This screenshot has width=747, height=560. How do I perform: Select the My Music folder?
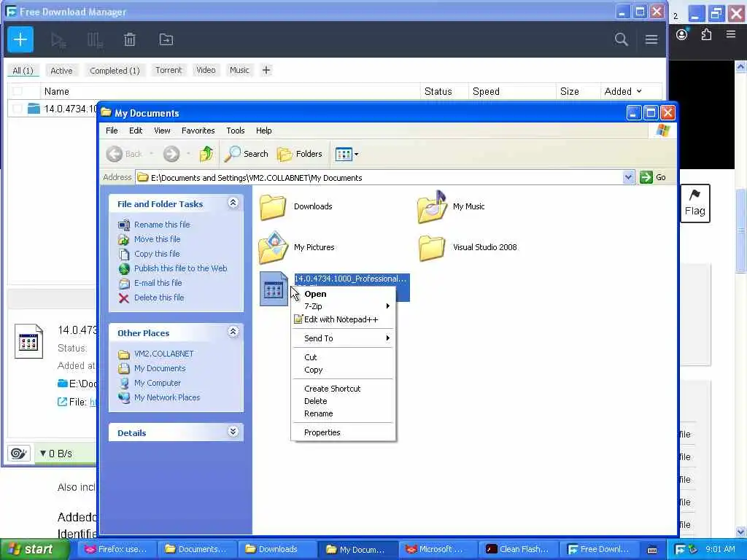click(450, 206)
